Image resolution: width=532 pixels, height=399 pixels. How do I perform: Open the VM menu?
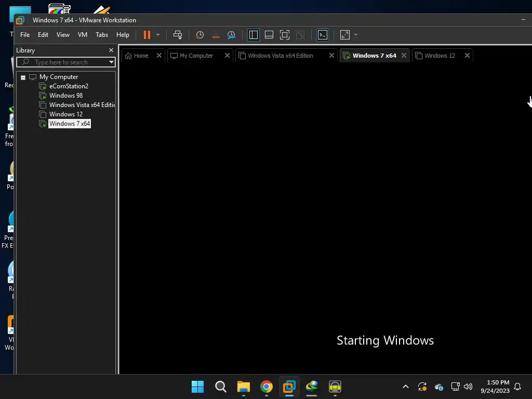click(83, 35)
